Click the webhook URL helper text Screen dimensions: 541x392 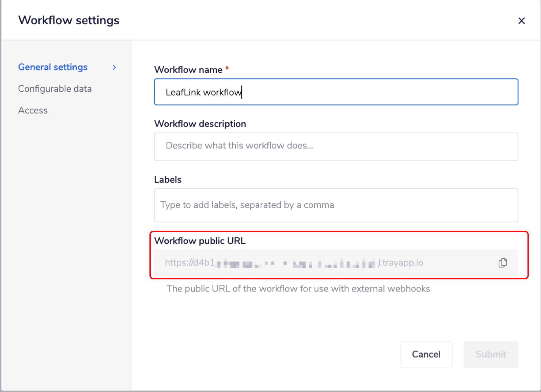[298, 289]
